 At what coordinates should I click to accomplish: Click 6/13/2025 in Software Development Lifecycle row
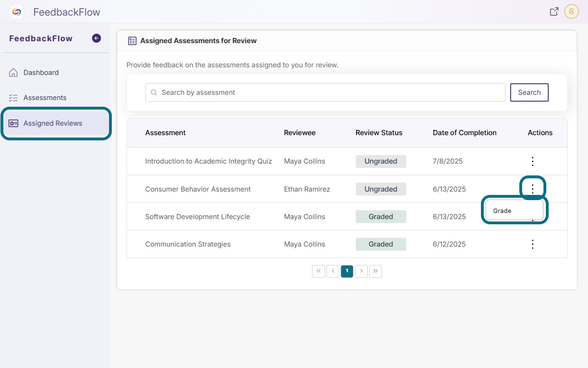click(x=449, y=217)
